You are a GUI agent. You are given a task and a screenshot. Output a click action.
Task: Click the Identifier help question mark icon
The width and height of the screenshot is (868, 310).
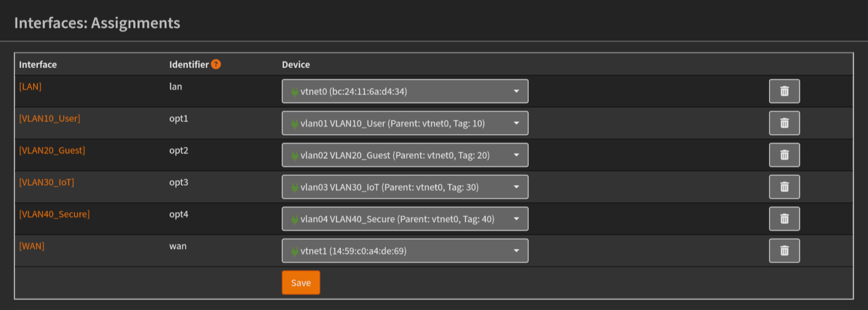click(x=216, y=64)
